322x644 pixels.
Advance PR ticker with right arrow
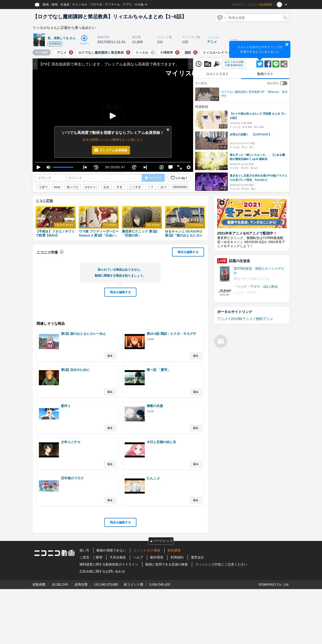point(191,64)
